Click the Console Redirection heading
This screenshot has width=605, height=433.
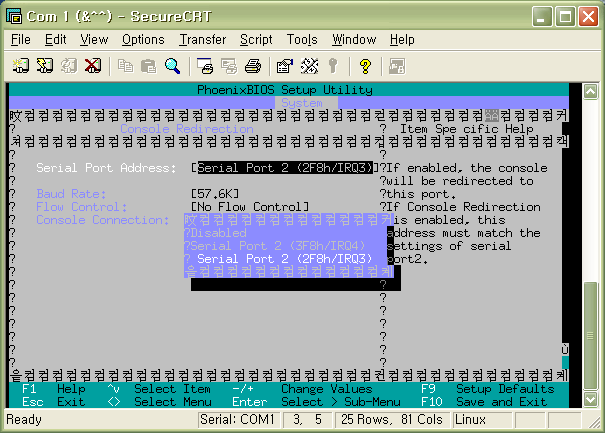click(187, 129)
